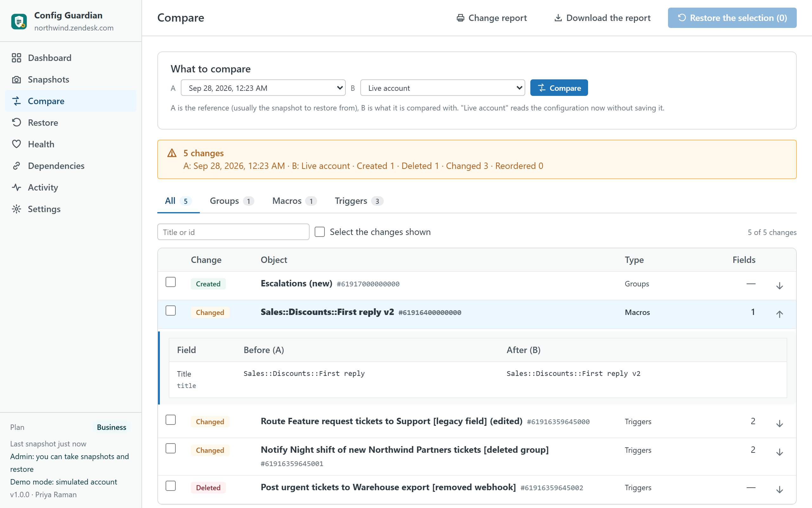Expand the Route Feature request trigger details
The height and width of the screenshot is (508, 812).
[x=779, y=423]
